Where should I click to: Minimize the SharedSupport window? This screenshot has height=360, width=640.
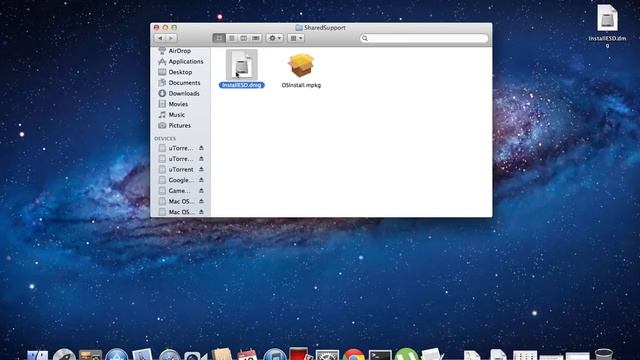point(165,27)
